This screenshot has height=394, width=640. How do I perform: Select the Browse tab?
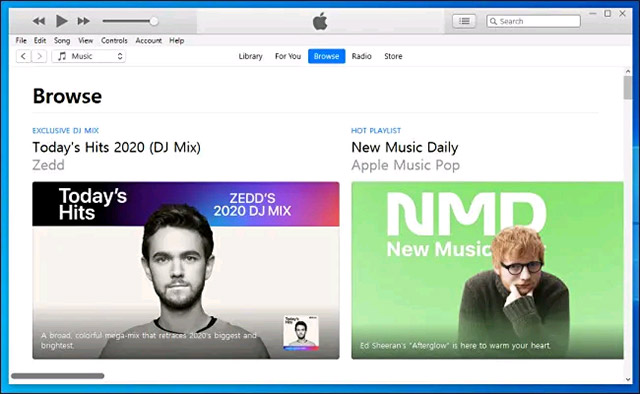tap(327, 56)
